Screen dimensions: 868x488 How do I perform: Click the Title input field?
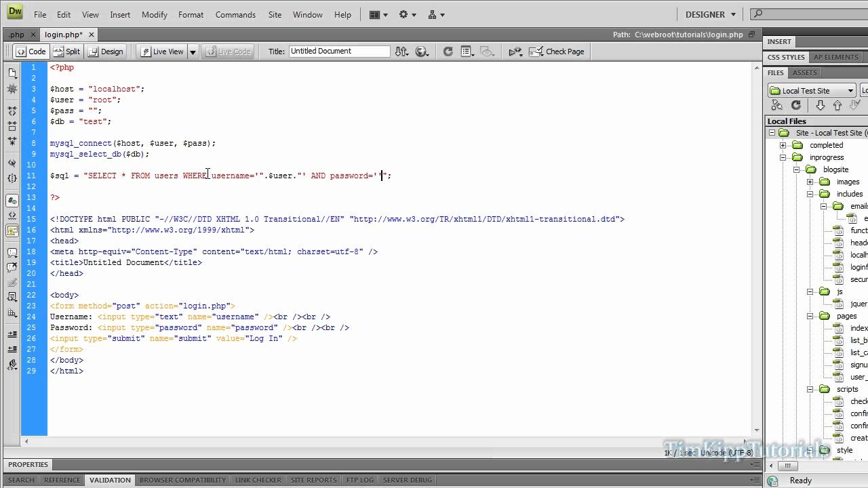(x=339, y=51)
